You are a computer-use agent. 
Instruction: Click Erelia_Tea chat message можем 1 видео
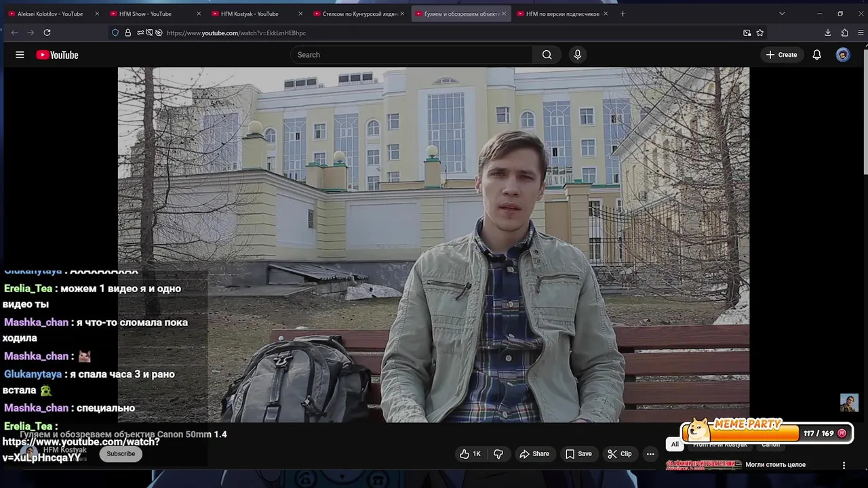tap(93, 296)
